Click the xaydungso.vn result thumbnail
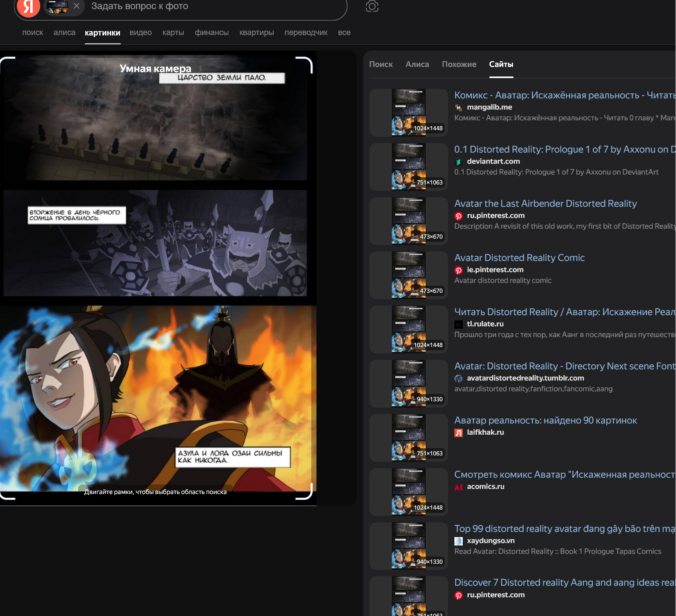This screenshot has width=676, height=616. tap(409, 546)
